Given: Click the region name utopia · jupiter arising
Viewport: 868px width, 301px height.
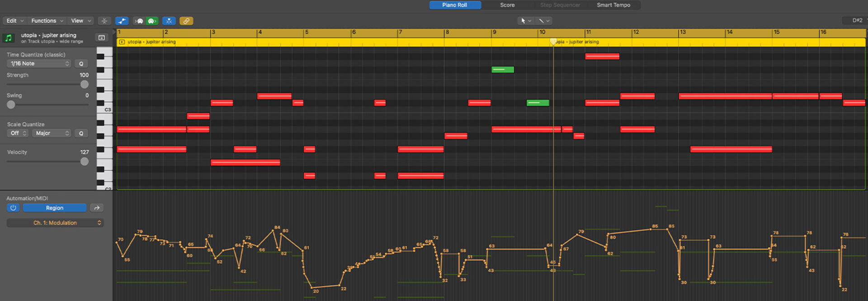Looking at the screenshot, I should [48, 35].
